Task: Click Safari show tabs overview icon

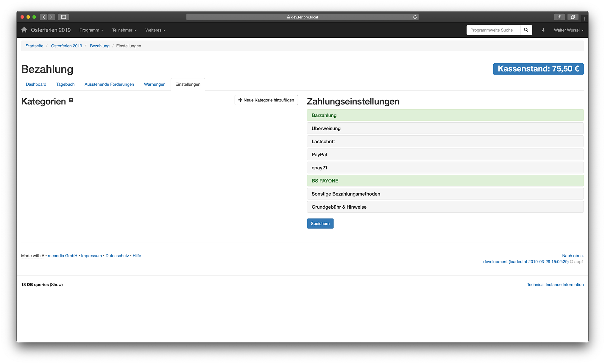Action: point(573,17)
